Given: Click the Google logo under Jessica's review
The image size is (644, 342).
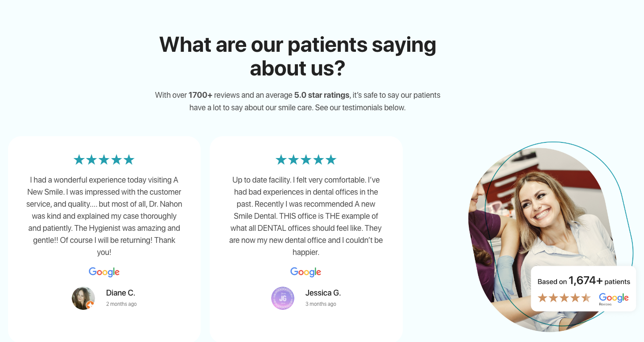Looking at the screenshot, I should (x=305, y=272).
